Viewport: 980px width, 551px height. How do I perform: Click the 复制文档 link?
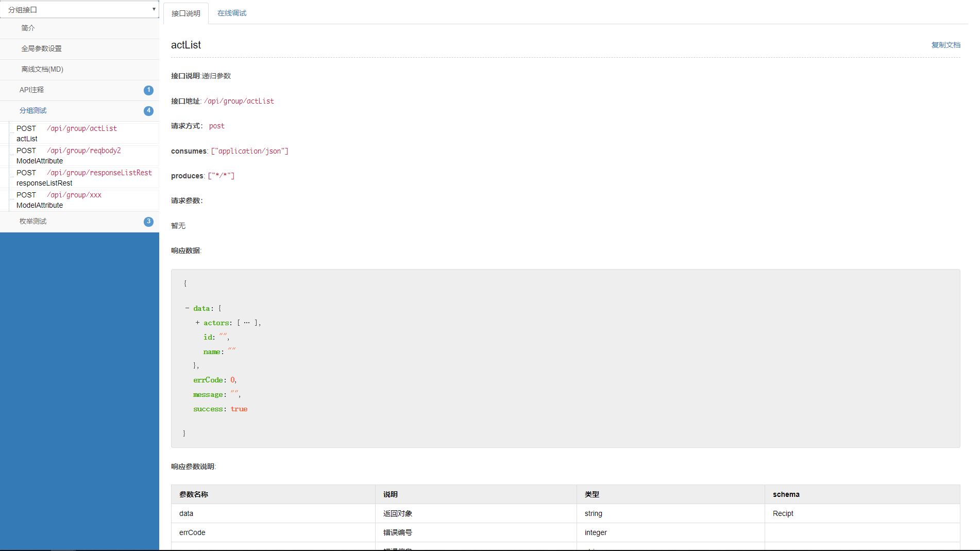945,45
